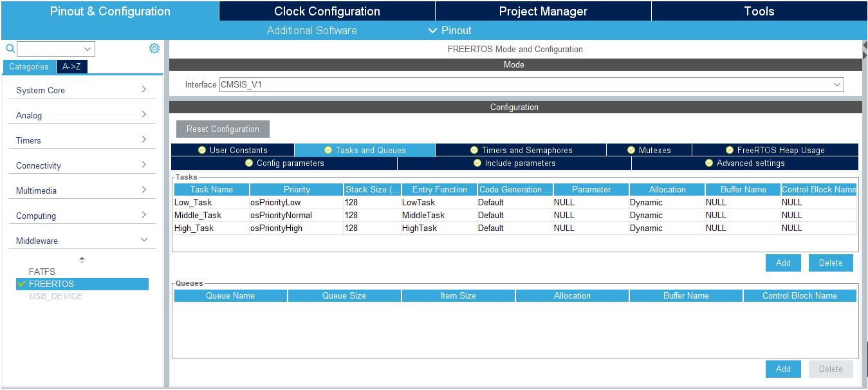
Task: Click the Parameter column header
Action: 591,189
